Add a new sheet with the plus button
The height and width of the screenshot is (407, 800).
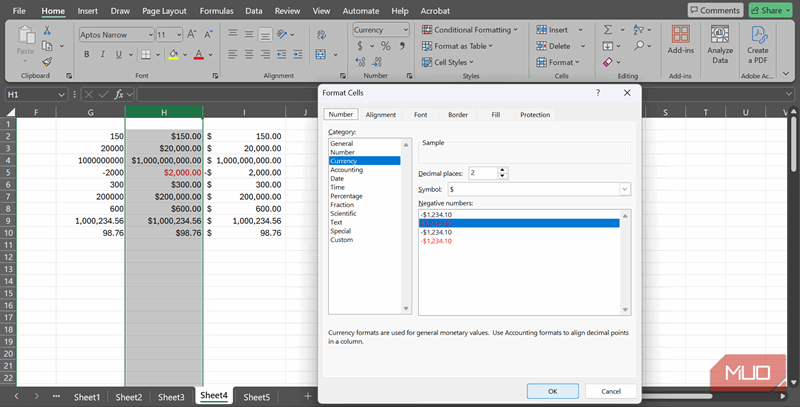pos(307,396)
